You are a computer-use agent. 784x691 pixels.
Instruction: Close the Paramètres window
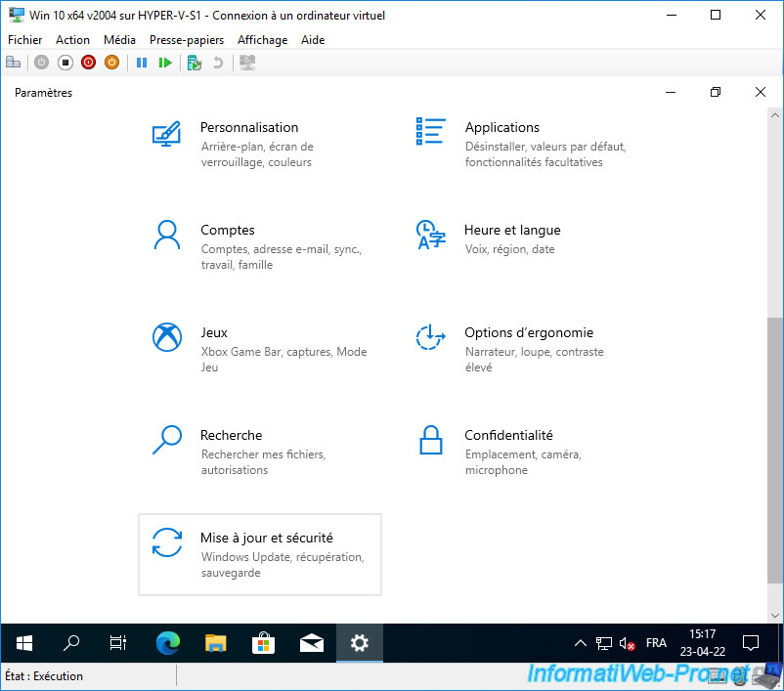tap(761, 93)
